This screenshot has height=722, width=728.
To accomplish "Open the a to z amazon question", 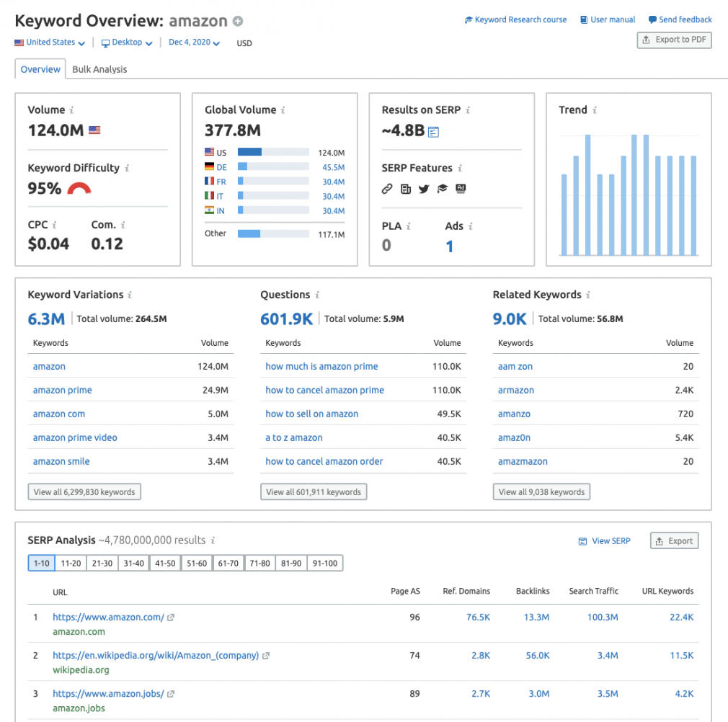I will (294, 437).
